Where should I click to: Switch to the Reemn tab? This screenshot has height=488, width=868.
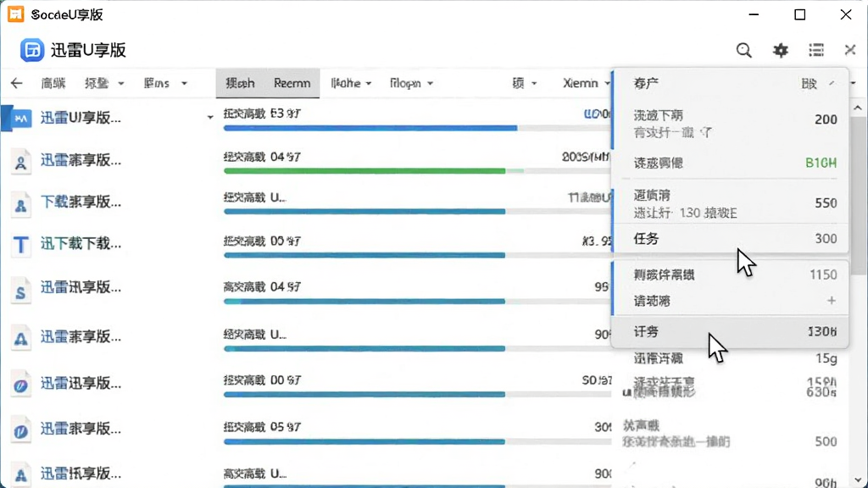pos(292,84)
